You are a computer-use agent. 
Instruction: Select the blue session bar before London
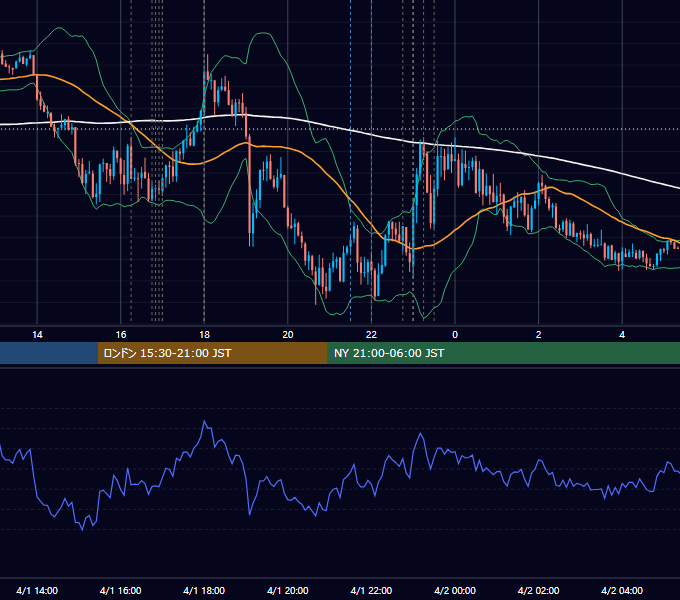tap(49, 353)
